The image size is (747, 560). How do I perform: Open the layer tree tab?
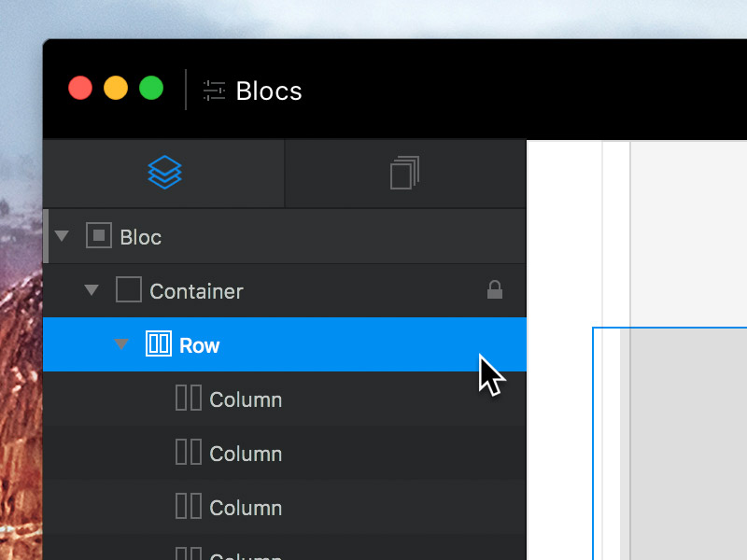click(164, 173)
